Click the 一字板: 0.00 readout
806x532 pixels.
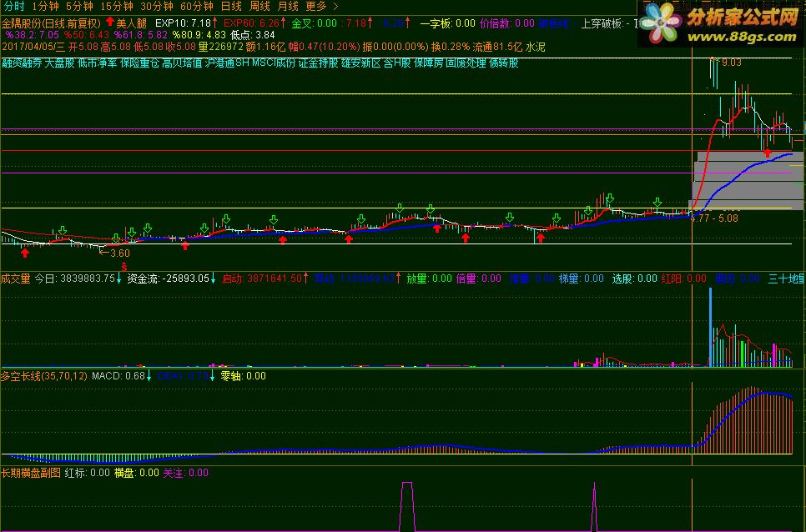pyautogui.click(x=447, y=23)
